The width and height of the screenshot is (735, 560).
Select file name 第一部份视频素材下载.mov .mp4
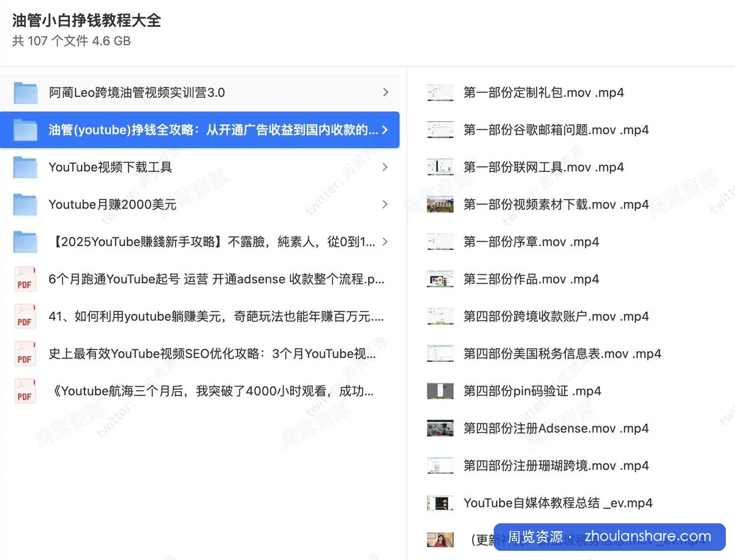coord(556,204)
